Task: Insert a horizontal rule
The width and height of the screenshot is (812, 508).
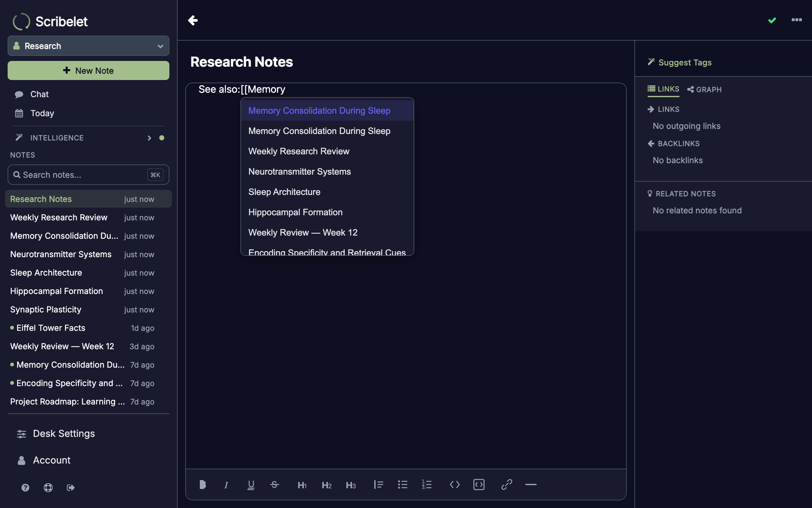Action: pyautogui.click(x=531, y=485)
